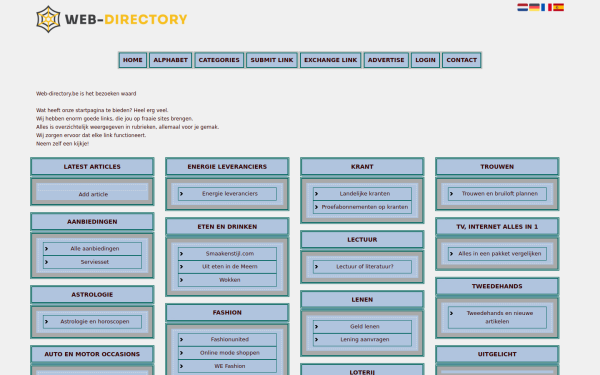Open the ALPHABET menu item
600x375 pixels.
171,60
